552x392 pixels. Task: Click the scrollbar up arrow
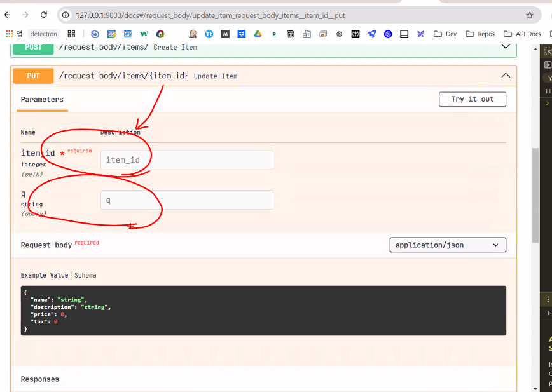point(535,49)
